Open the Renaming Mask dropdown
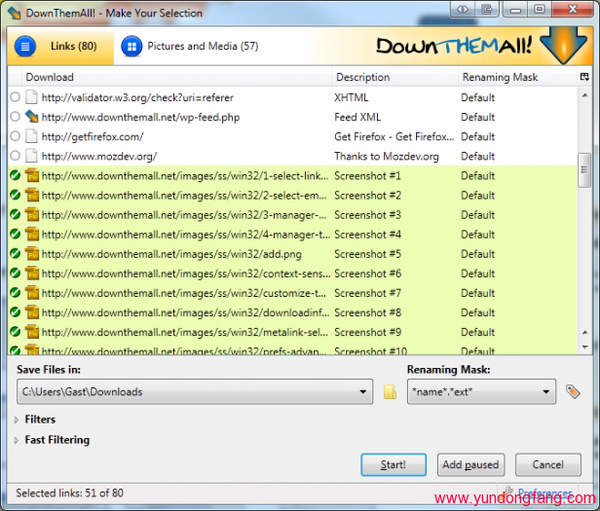 coord(546,393)
